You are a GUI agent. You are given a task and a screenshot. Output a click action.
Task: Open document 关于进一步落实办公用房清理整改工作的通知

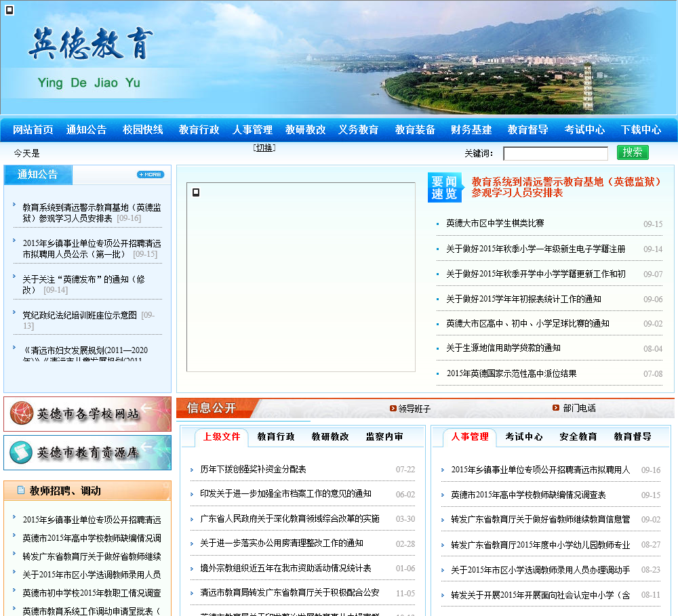(x=281, y=543)
